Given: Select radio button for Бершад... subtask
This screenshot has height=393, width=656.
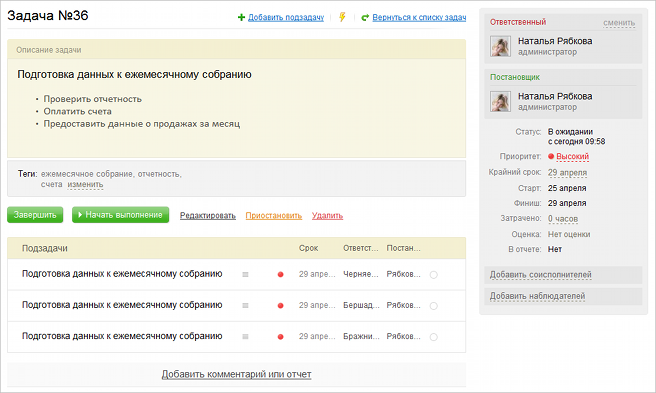Looking at the screenshot, I should (434, 306).
